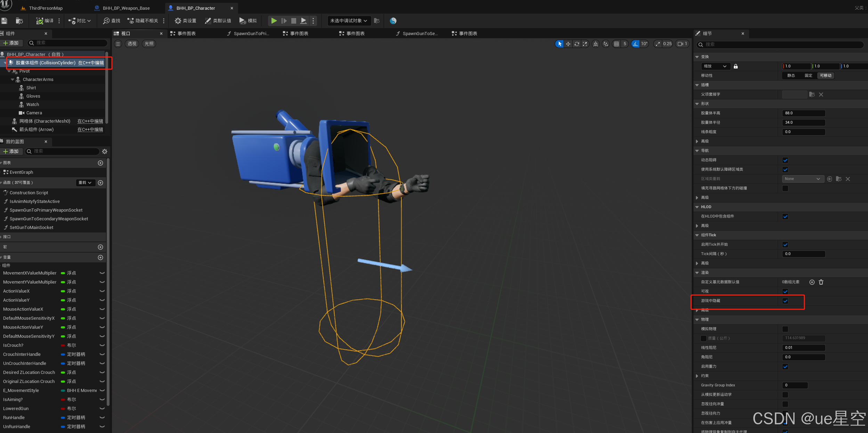This screenshot has height=433, width=868.
Task: Switch to the BHH_BP_Weapon_Base tab
Action: (126, 8)
